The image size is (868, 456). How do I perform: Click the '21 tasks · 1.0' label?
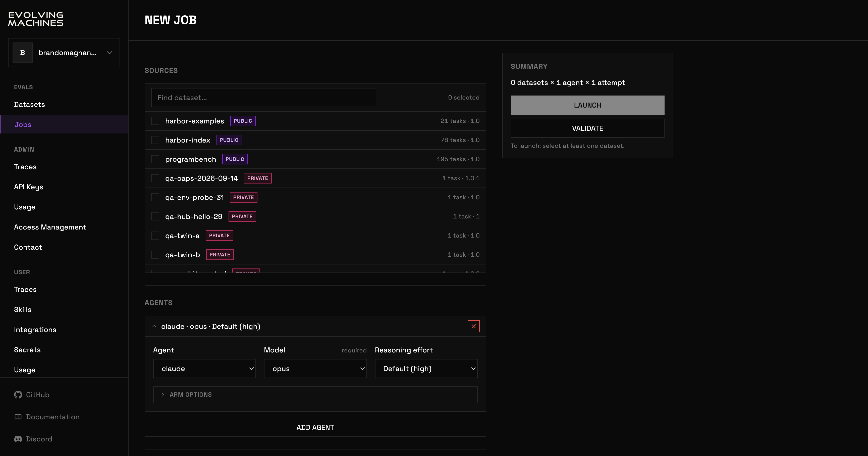click(460, 121)
